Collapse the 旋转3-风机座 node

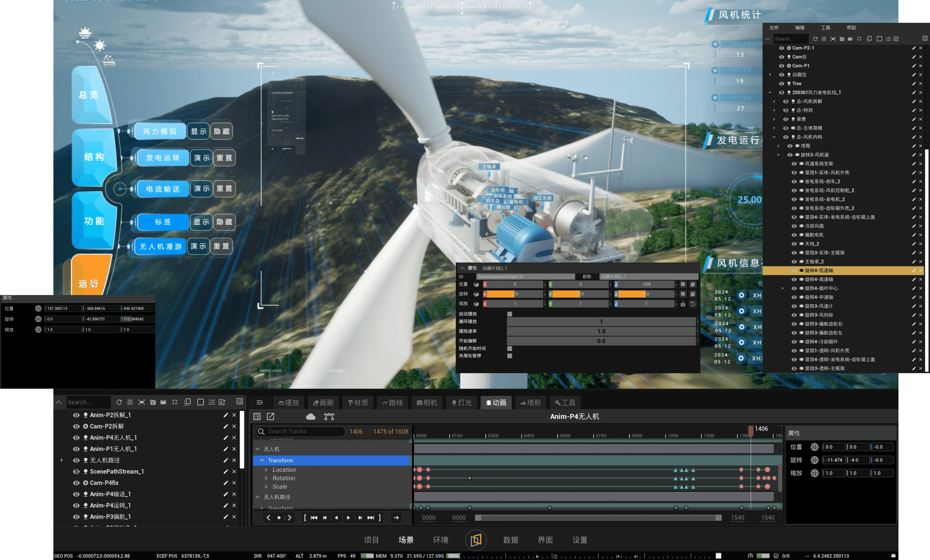click(778, 155)
